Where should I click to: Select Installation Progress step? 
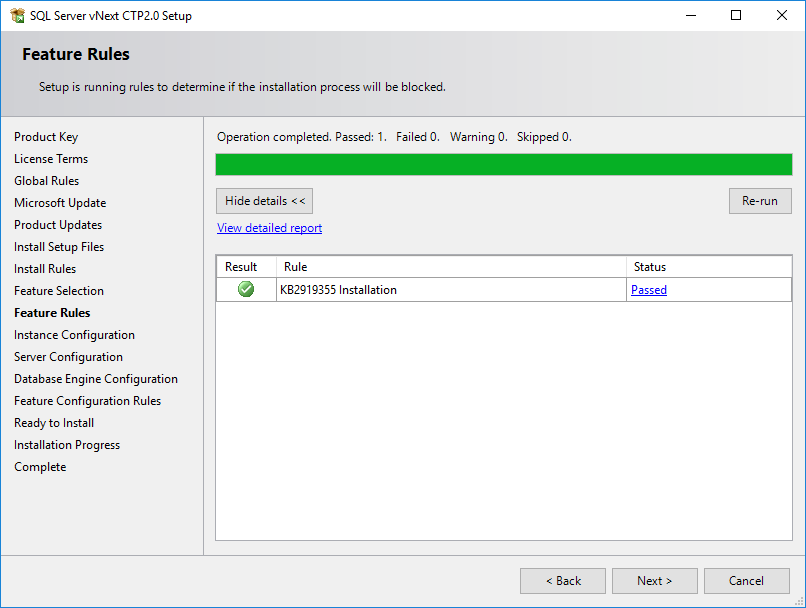coord(67,445)
